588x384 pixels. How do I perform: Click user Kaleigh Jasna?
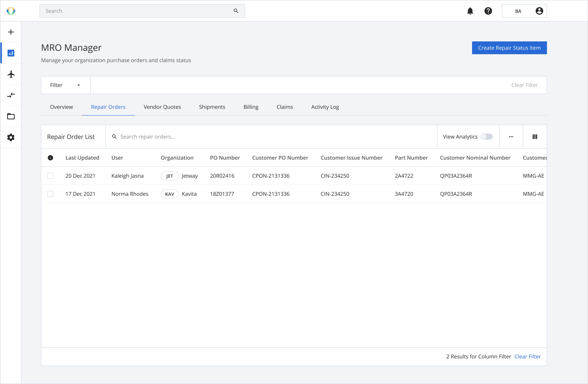point(127,176)
